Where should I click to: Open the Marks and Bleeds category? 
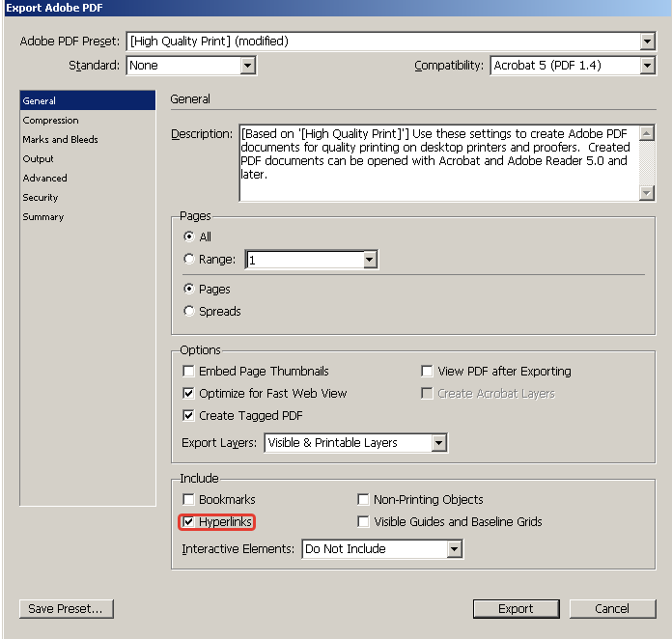pyautogui.click(x=88, y=140)
